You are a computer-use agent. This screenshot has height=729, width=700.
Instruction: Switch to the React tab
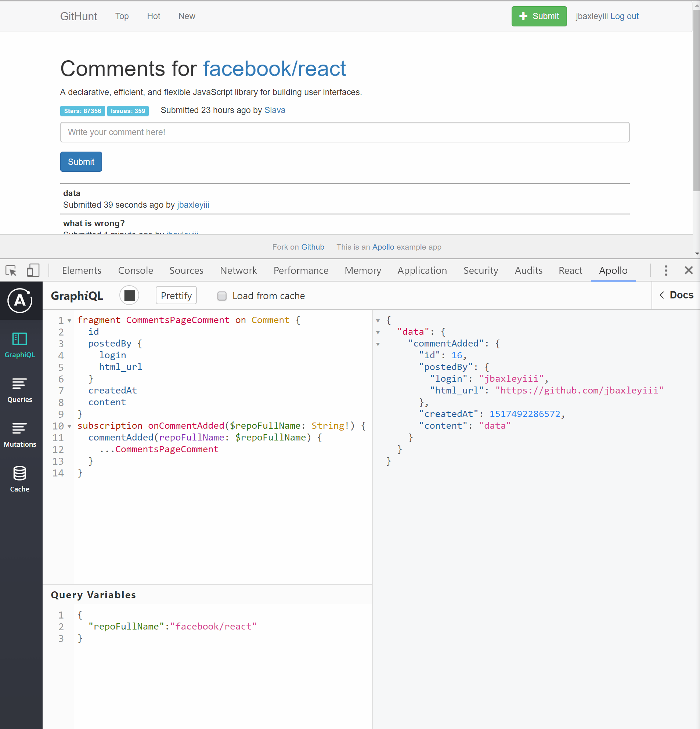point(570,271)
